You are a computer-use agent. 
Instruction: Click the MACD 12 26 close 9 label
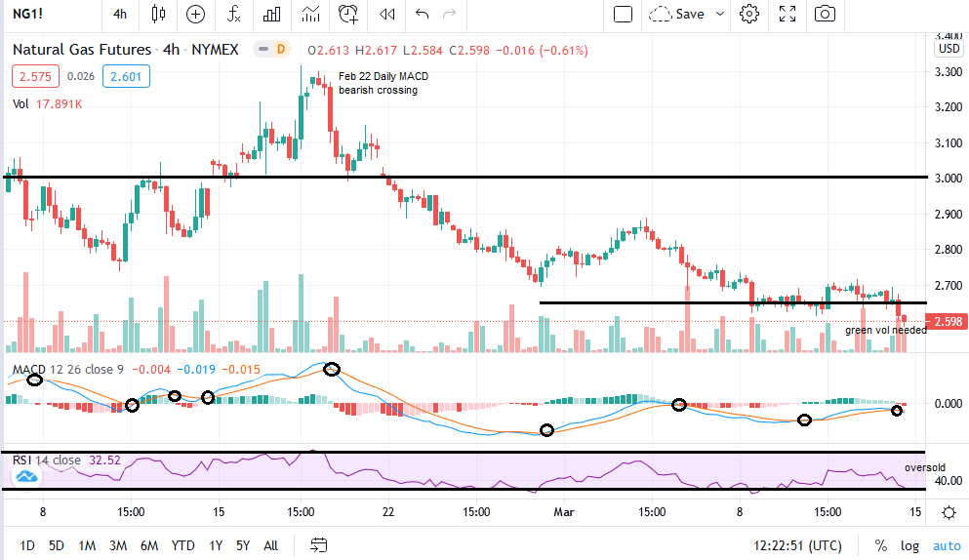68,370
